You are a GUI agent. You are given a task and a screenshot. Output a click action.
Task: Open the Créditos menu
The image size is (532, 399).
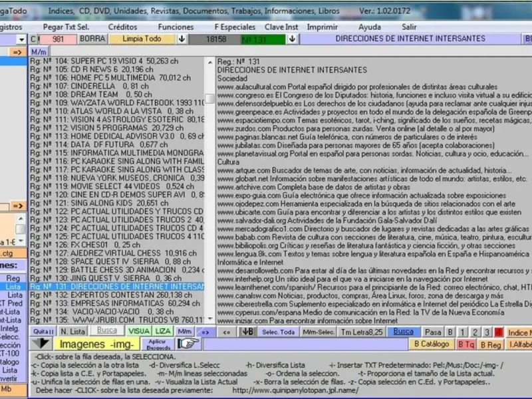tap(122, 27)
